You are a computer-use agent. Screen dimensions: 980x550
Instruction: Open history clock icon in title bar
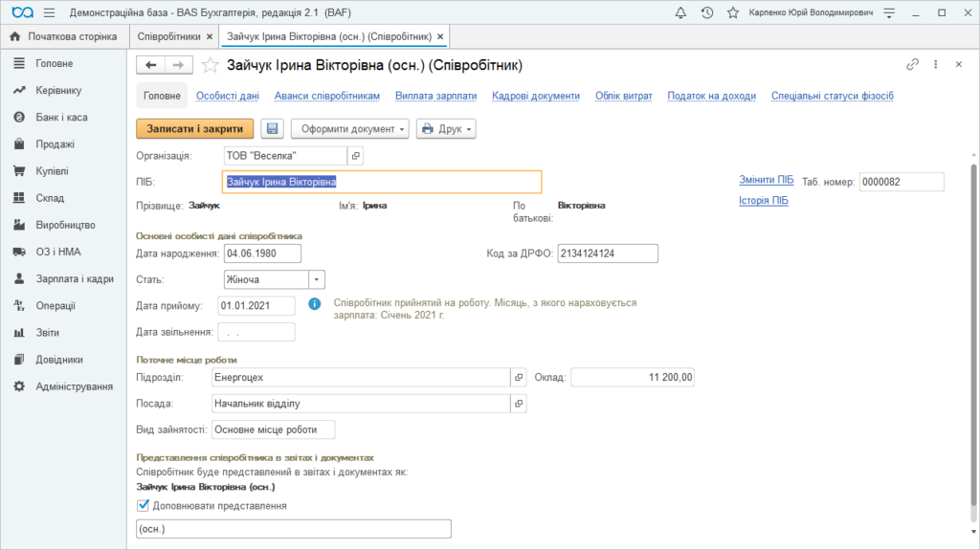[x=707, y=12]
